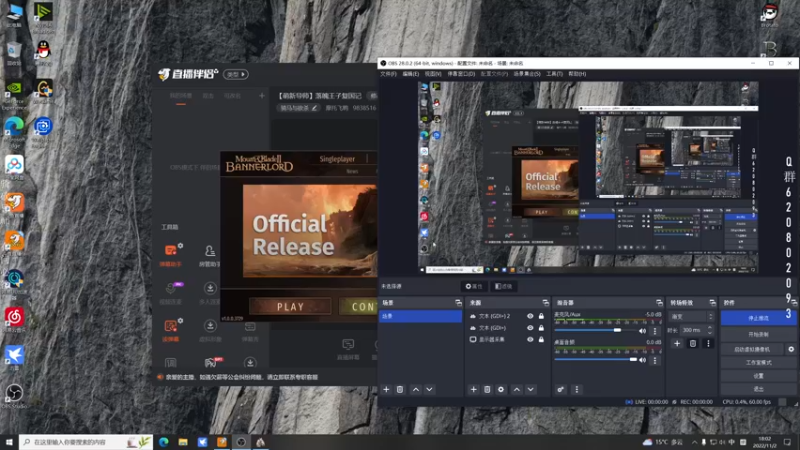Open the 类型 dropdown in 直播伴侣 header
This screenshot has width=800, height=450.
click(236, 74)
